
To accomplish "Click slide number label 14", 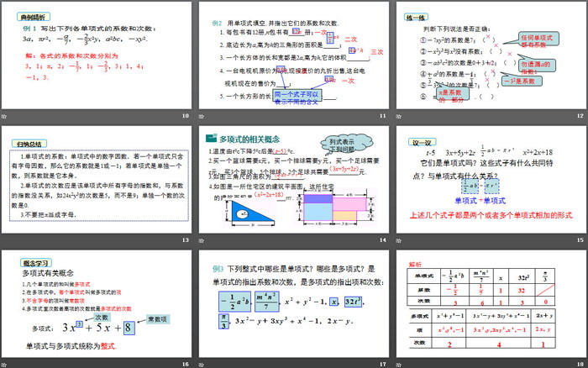I will (x=383, y=240).
